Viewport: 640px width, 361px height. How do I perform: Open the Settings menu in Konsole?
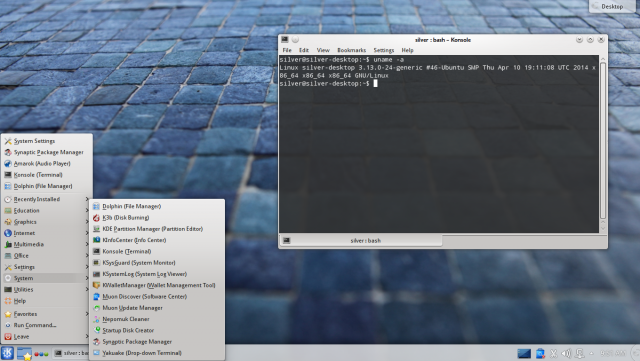(384, 50)
